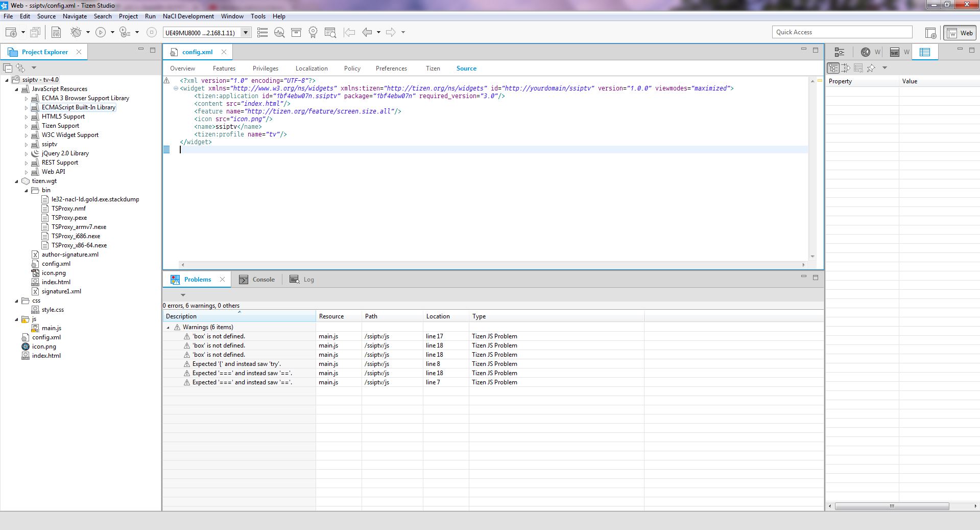Open Properties view menu dropdown arrow

point(885,68)
